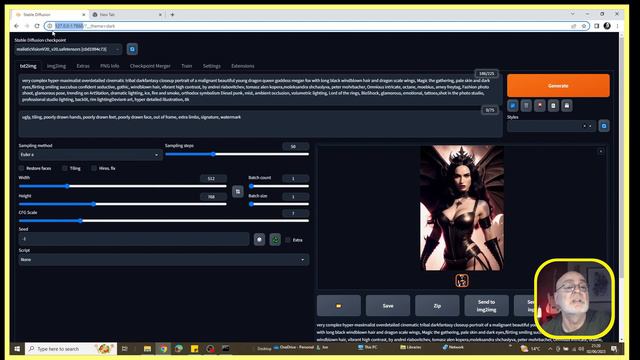Switch to the img2img tab

(56, 66)
